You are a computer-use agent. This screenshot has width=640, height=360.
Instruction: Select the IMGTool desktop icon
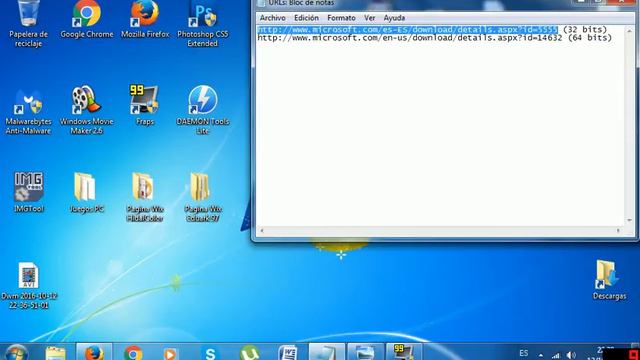pos(28,192)
